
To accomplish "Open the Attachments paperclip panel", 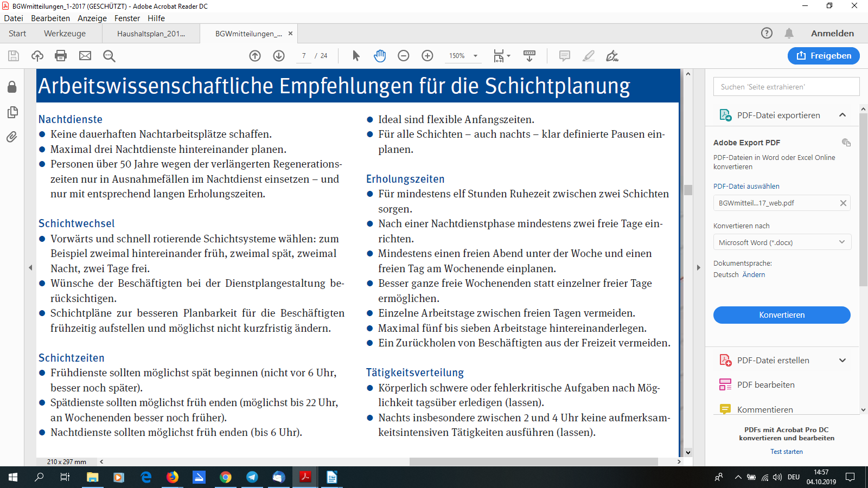I will pyautogui.click(x=12, y=137).
